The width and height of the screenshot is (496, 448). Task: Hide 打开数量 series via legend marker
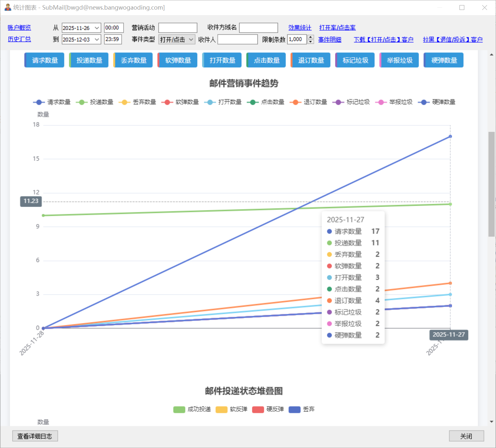tap(210, 102)
